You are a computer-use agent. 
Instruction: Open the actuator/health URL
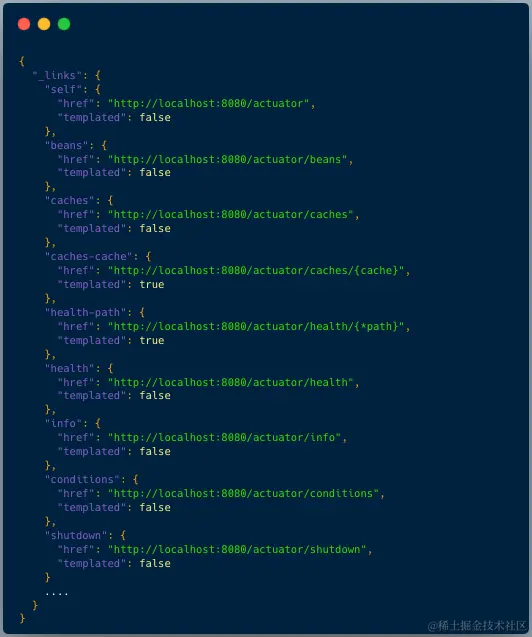pyautogui.click(x=231, y=382)
